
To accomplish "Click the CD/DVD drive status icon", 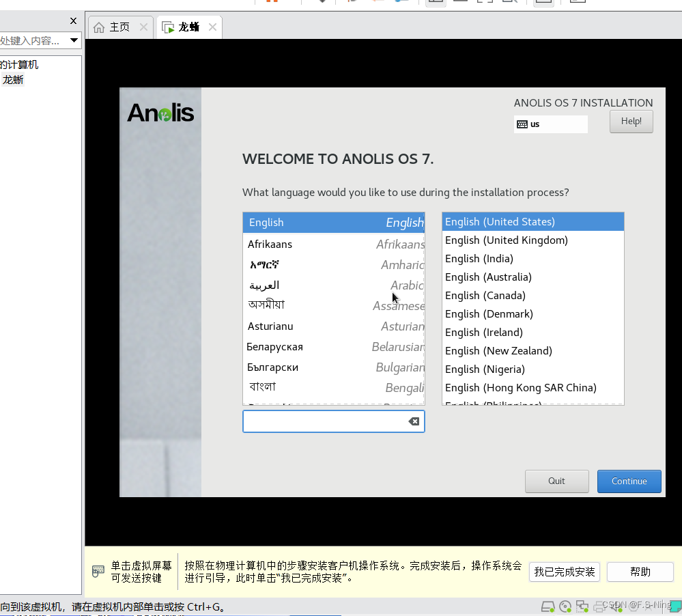I will pyautogui.click(x=565, y=606).
